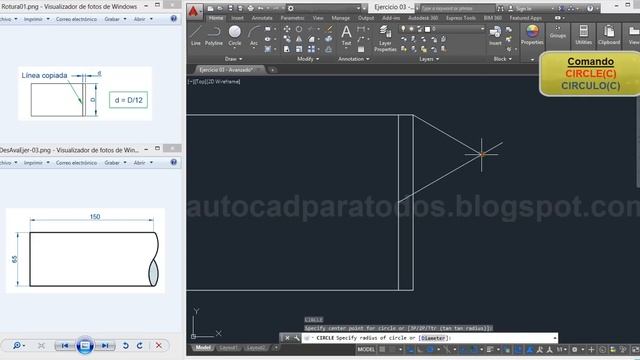Click the Help question mark icon in AutoCAD
Viewport: 640px width, 360px height.
590,8
